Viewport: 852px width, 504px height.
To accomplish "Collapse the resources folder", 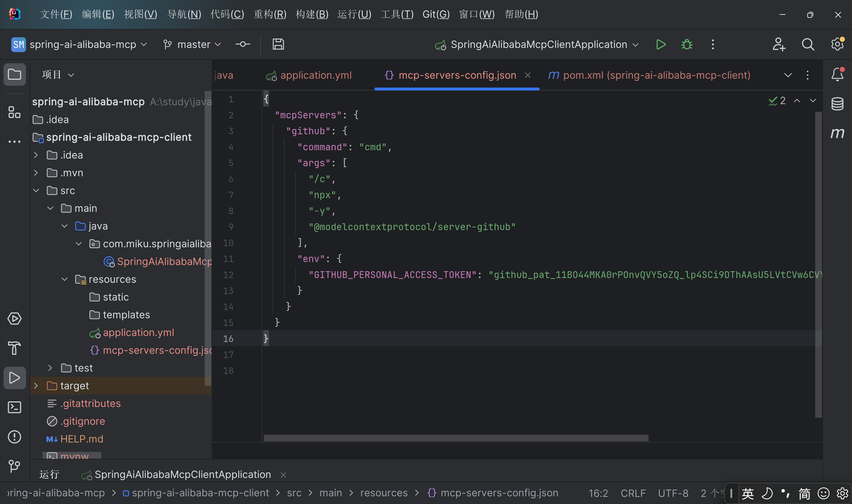I will tap(64, 279).
